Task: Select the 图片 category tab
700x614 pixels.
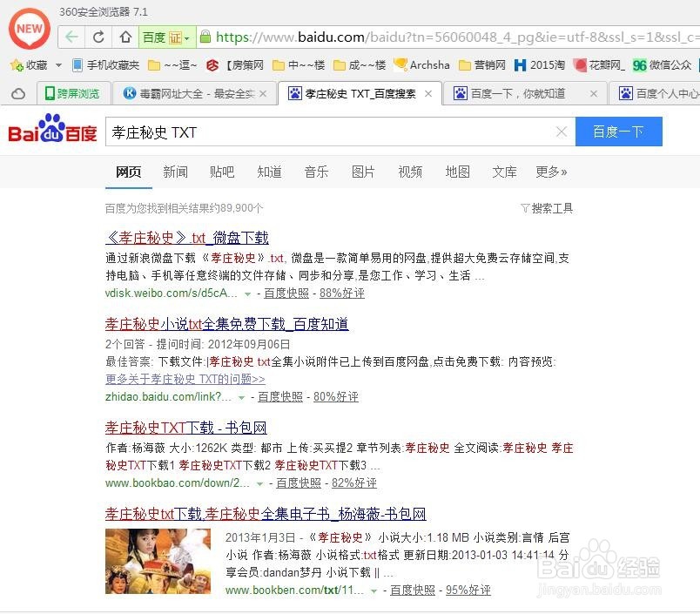Action: pyautogui.click(x=363, y=172)
